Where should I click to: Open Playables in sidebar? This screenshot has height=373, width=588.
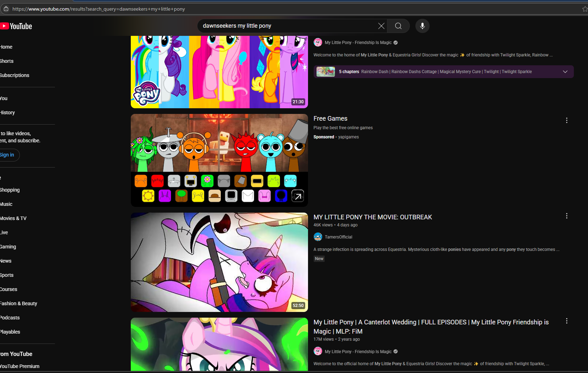pyautogui.click(x=10, y=332)
